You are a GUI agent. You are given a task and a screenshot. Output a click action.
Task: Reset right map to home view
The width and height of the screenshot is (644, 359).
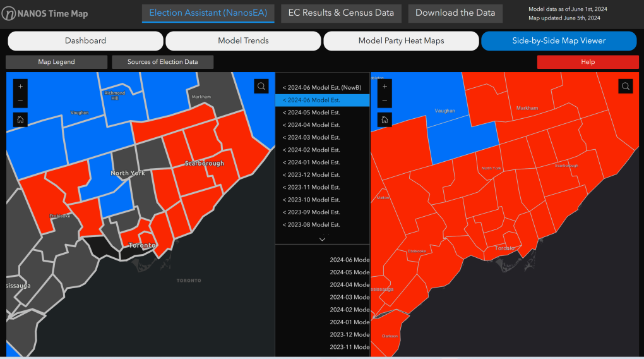coord(385,119)
